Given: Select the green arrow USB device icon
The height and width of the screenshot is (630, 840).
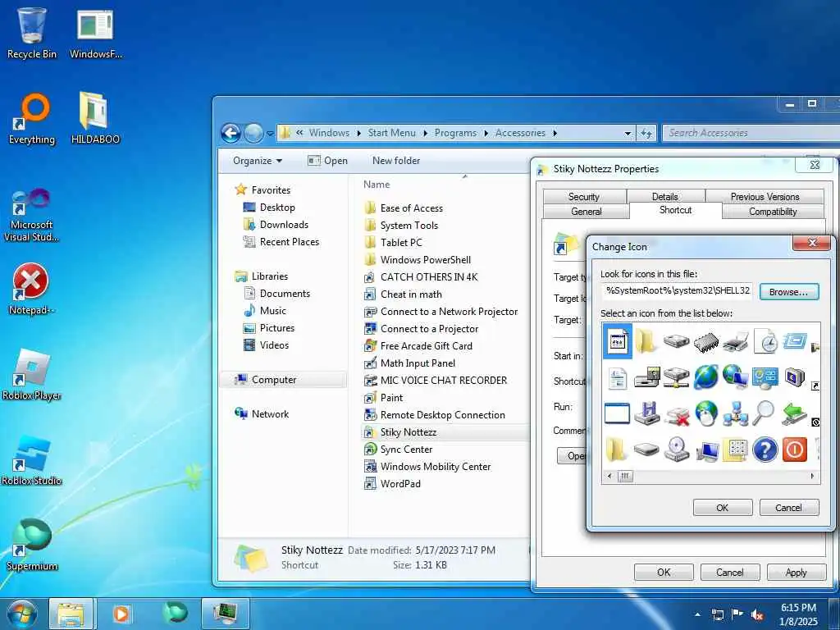Looking at the screenshot, I should [794, 414].
